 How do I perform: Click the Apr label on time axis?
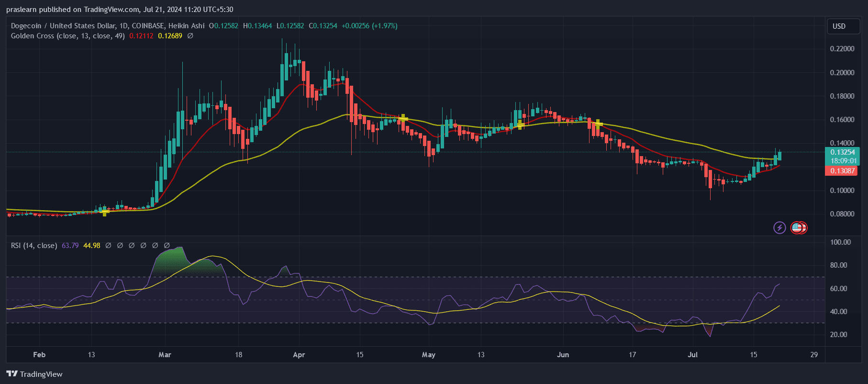pyautogui.click(x=299, y=355)
